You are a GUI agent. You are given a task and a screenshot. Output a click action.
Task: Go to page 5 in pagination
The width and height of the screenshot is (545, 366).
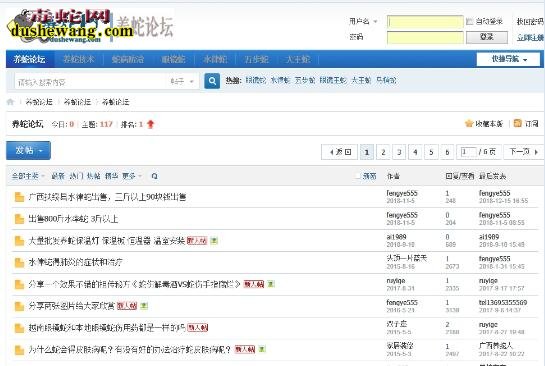(431, 152)
